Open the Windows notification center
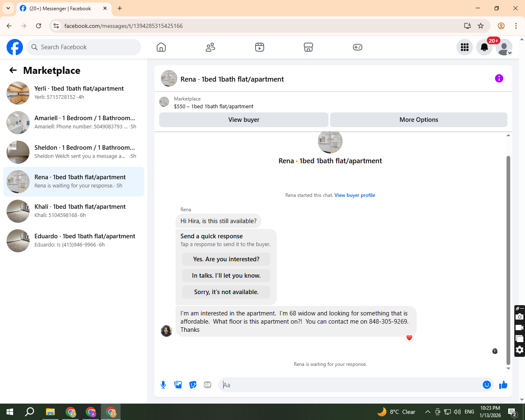The height and width of the screenshot is (420, 525). [x=512, y=412]
